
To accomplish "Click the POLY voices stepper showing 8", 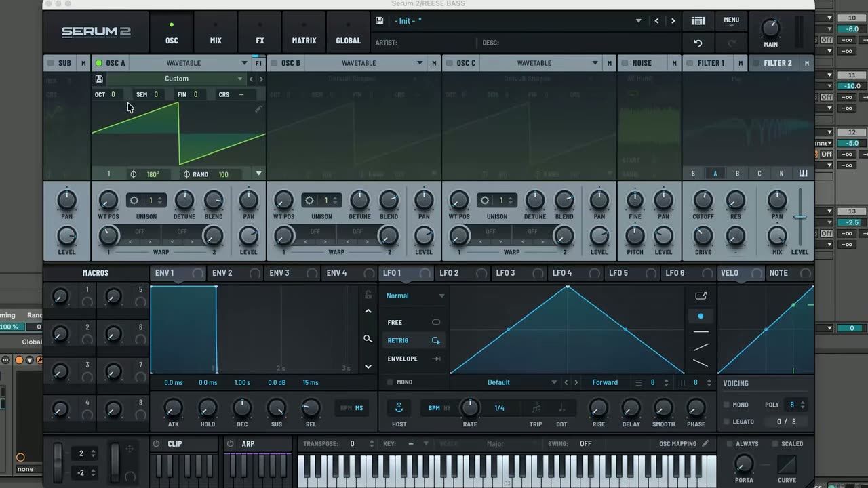I will (797, 405).
